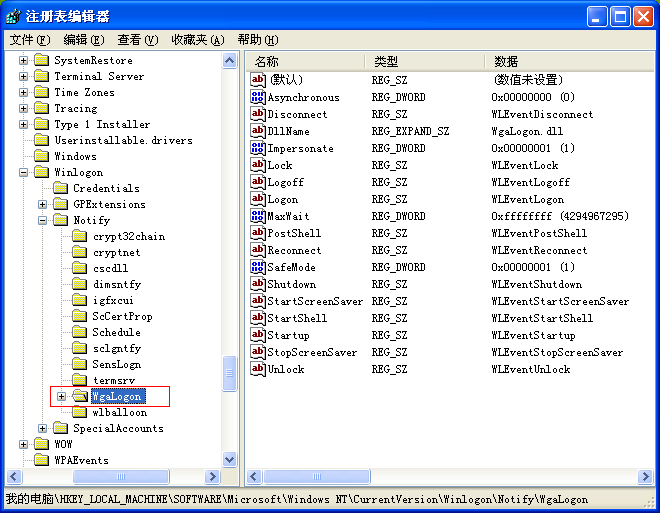
Task: Click the DWORD icon next to Asynchronous
Action: coord(258,97)
